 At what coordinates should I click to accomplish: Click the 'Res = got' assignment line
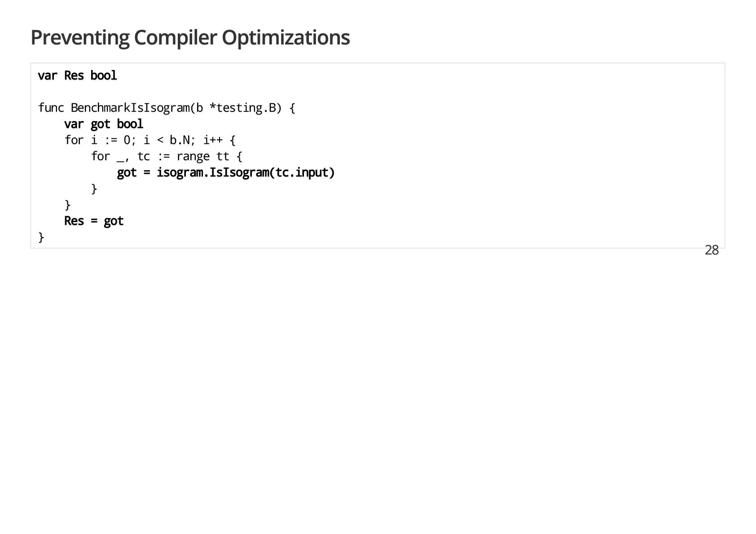94,221
